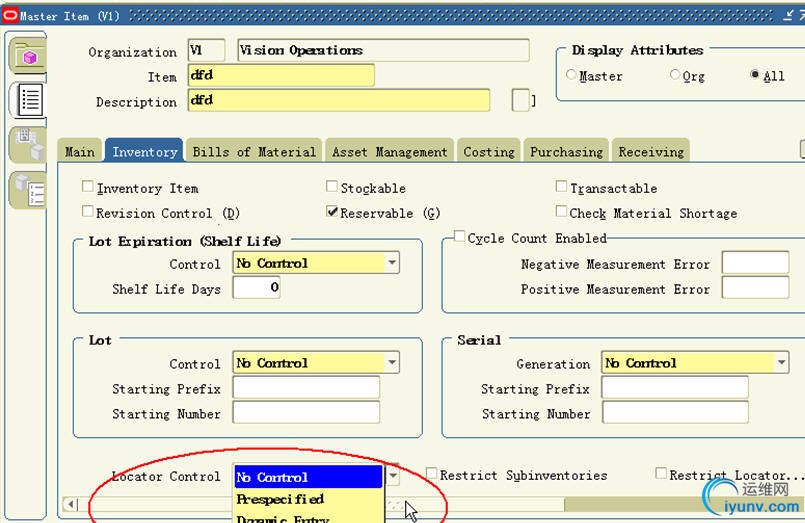Select the attribute list icon in sidebar

29,100
